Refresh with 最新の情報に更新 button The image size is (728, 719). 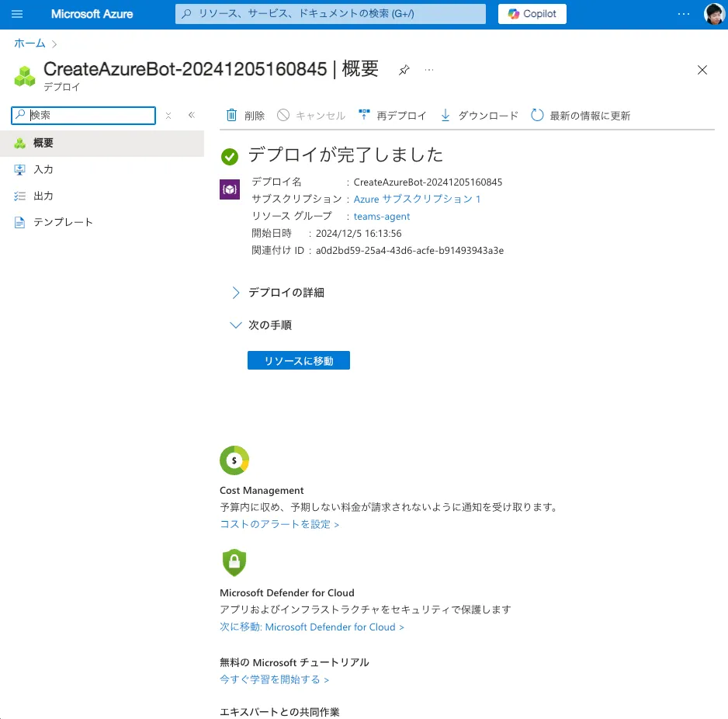click(x=581, y=115)
